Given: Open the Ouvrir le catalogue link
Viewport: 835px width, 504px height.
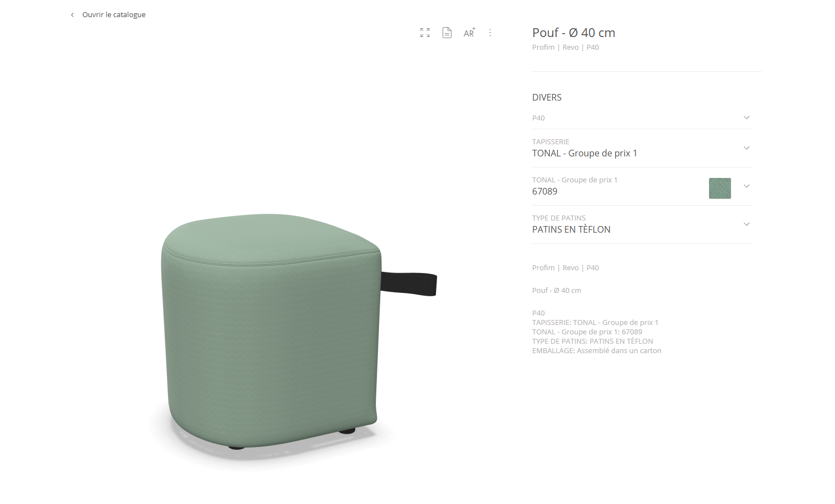Looking at the screenshot, I should point(114,15).
